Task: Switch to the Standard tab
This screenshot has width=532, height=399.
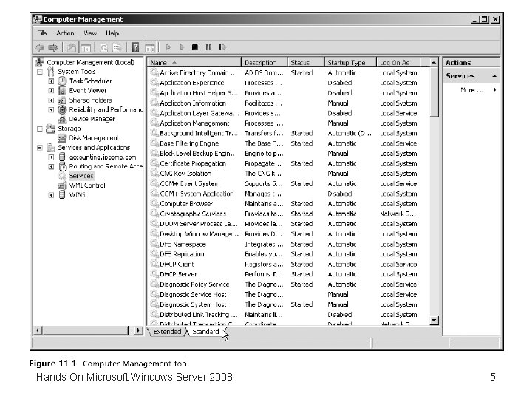Action: 205,332
